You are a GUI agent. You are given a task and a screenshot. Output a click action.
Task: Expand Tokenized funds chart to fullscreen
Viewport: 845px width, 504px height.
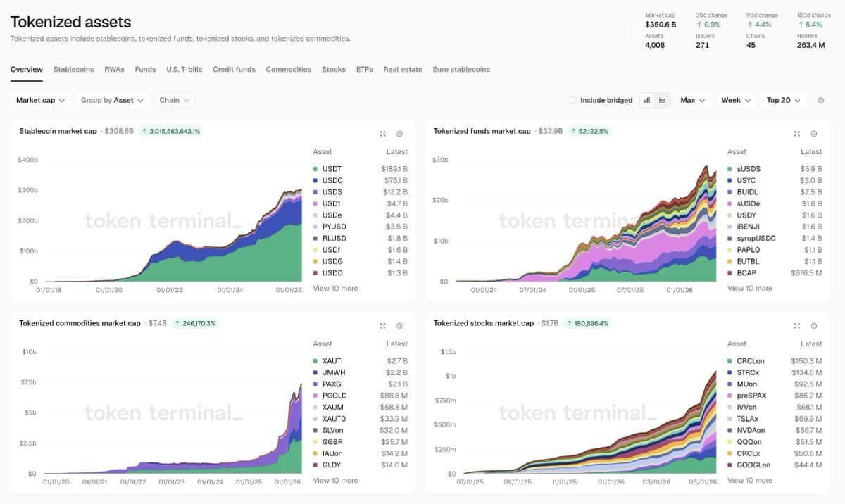[797, 133]
